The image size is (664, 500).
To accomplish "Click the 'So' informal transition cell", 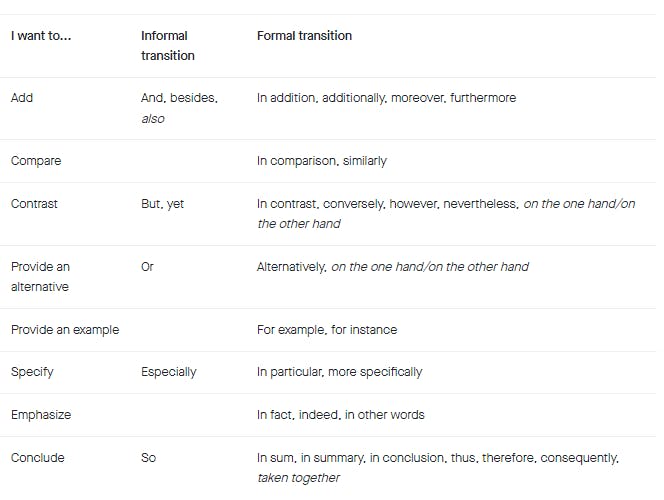I will [x=149, y=458].
